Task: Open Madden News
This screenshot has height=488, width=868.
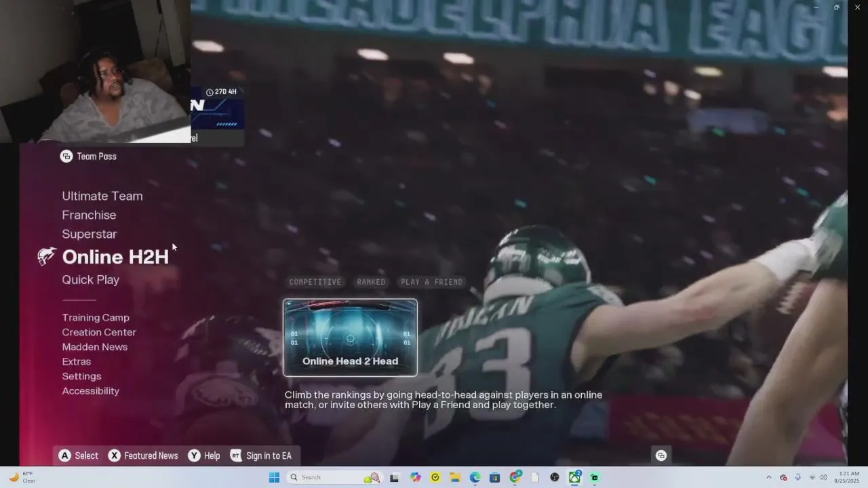Action: [x=95, y=347]
